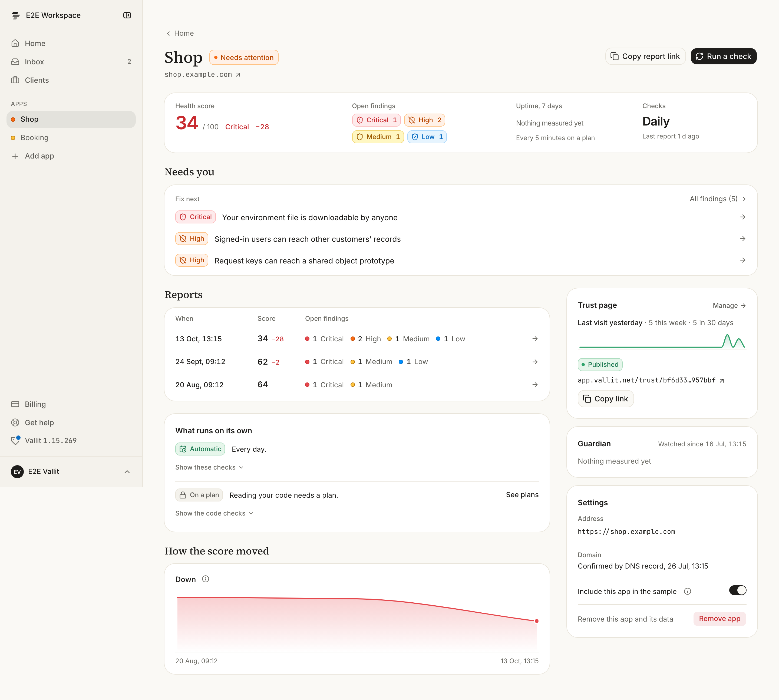Click the plus icon for Add app
Viewport: 779px width, 700px height.
pos(15,156)
